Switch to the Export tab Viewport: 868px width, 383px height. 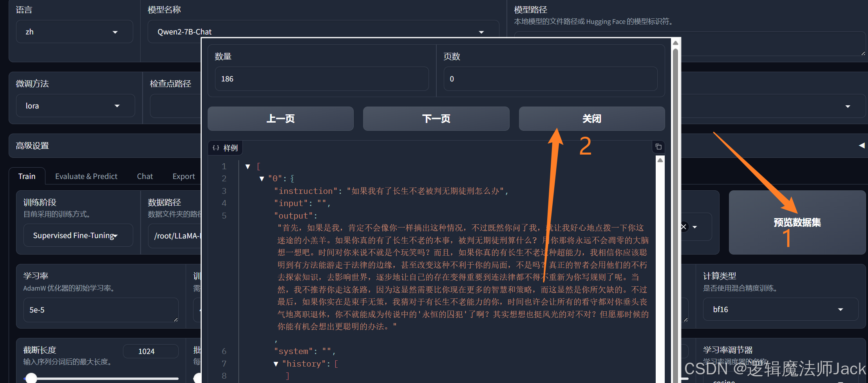pos(184,176)
